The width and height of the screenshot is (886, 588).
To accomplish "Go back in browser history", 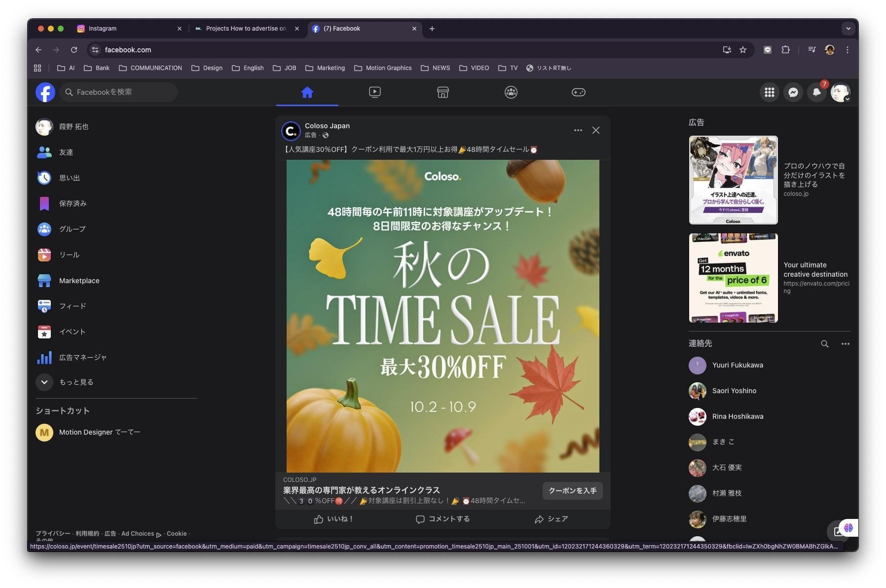I will [x=38, y=50].
